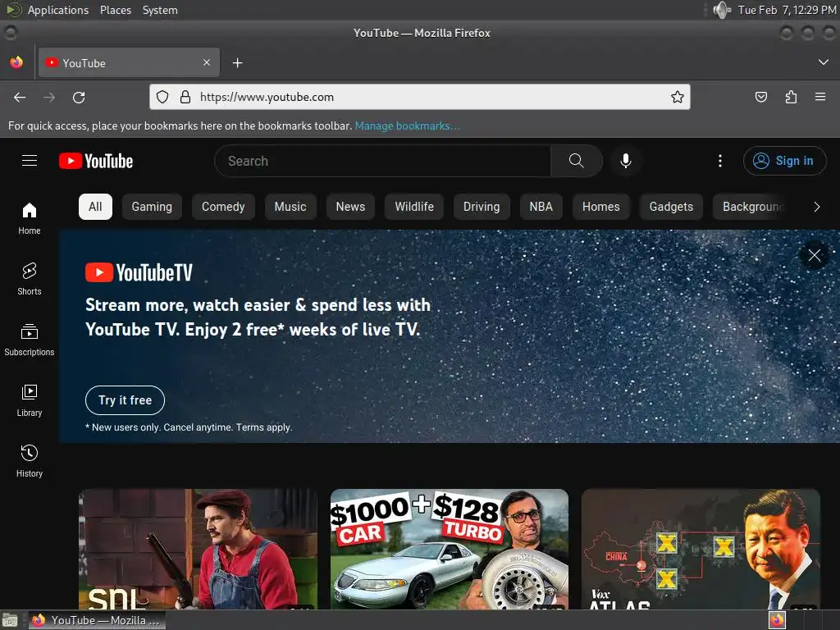Go forward with the browser arrow
840x630 pixels.
coord(49,97)
